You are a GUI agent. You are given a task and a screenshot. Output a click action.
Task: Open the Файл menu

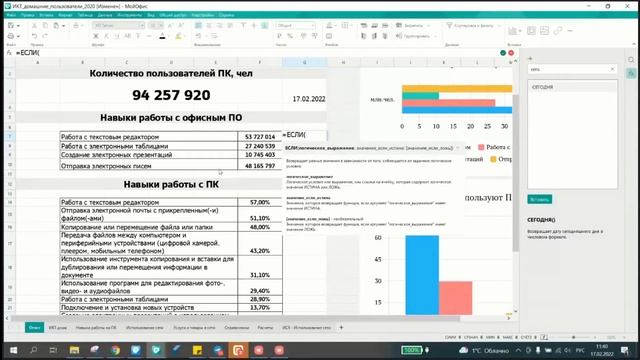(x=11, y=15)
